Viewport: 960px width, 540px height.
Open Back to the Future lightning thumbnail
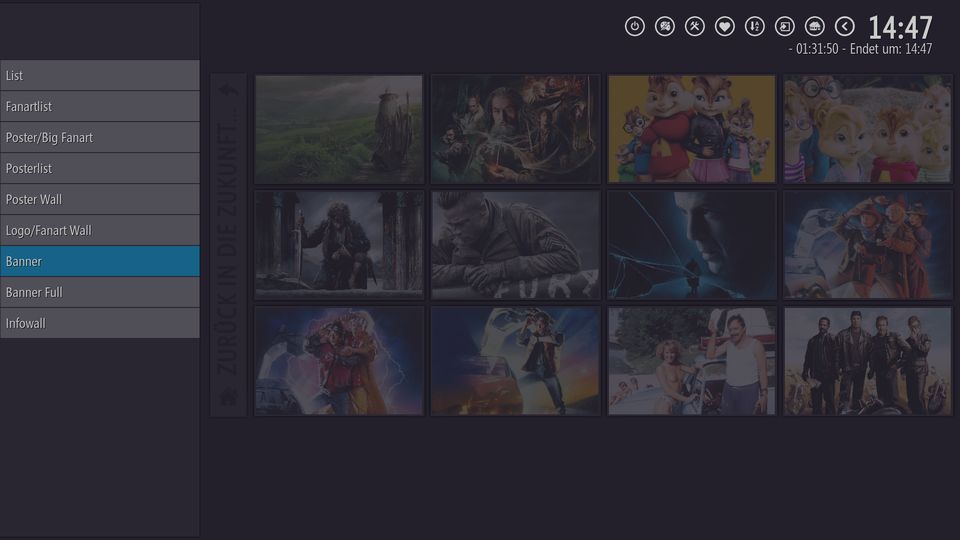coord(339,361)
